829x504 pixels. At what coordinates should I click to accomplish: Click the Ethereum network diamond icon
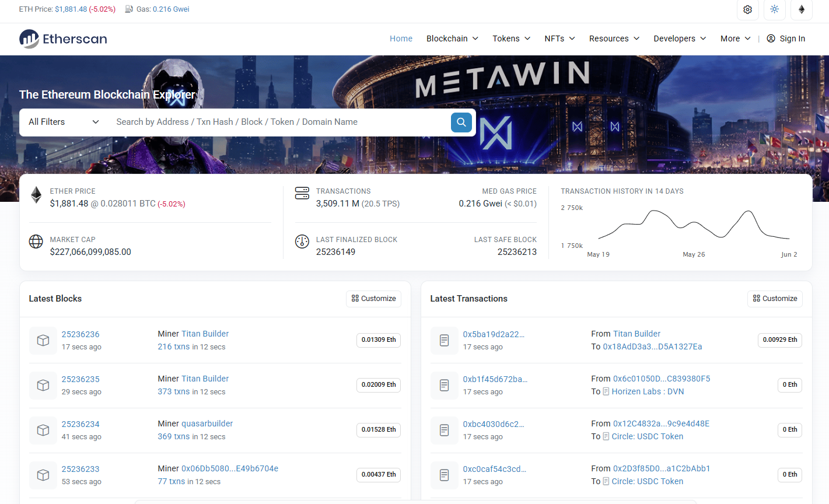tap(802, 9)
